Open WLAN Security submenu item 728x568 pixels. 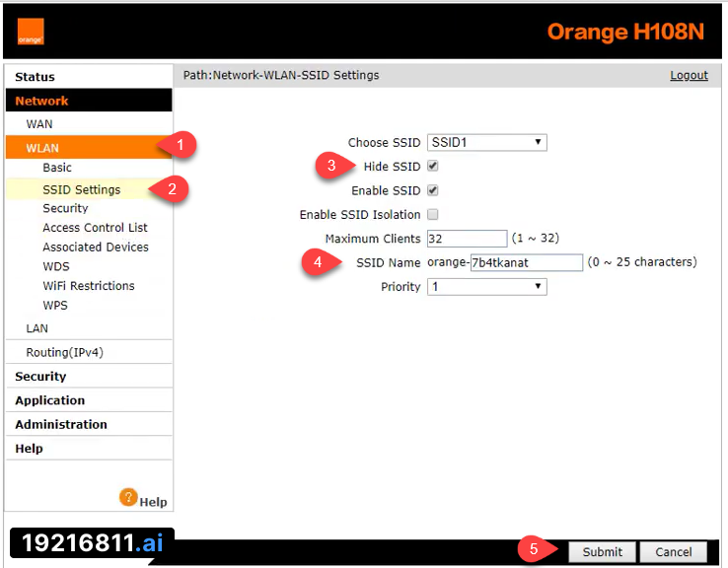click(65, 208)
